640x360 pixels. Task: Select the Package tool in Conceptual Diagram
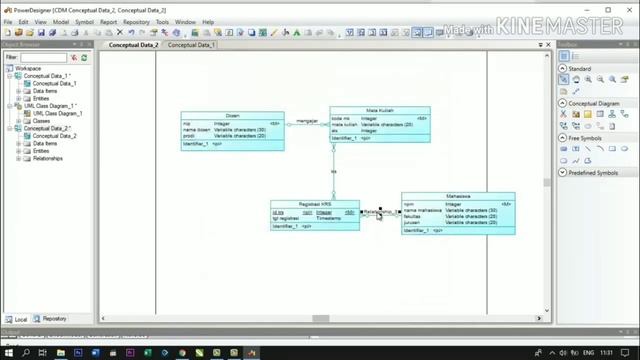pyautogui.click(x=576, y=114)
